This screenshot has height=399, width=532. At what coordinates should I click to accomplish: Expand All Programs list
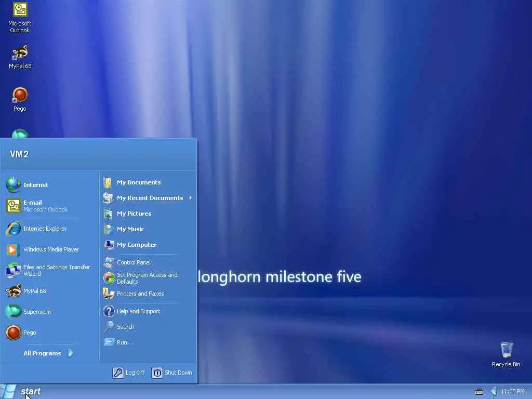coord(49,353)
